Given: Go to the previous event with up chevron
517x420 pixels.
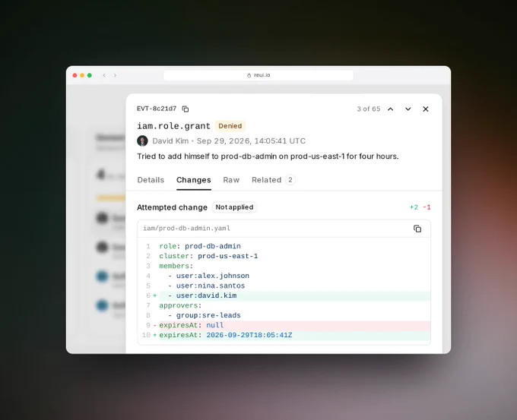Looking at the screenshot, I should [390, 109].
